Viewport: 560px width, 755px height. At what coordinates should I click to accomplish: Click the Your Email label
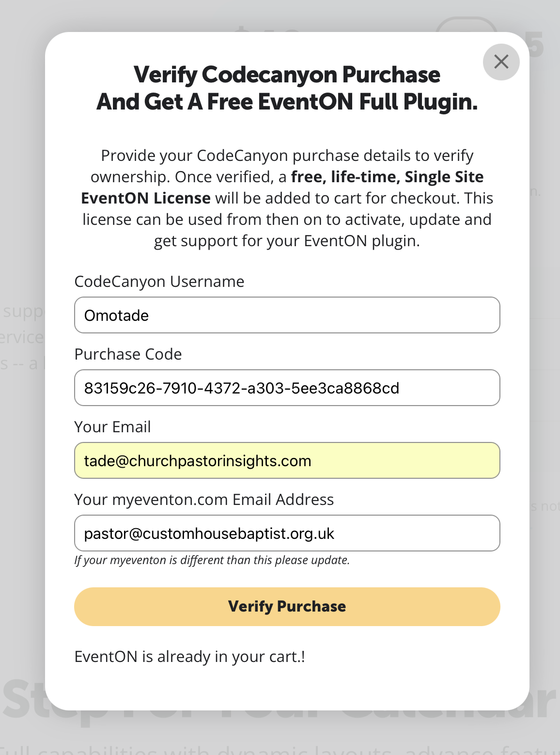click(112, 427)
